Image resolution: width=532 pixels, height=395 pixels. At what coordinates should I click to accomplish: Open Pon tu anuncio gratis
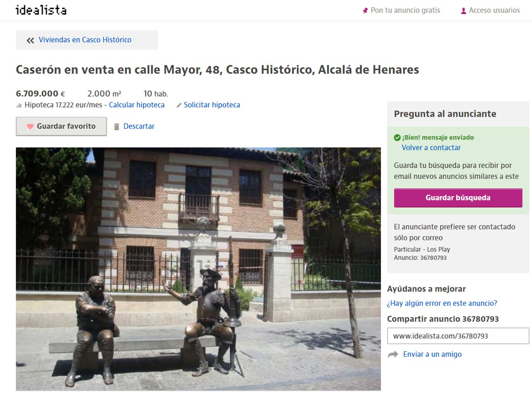tap(405, 10)
